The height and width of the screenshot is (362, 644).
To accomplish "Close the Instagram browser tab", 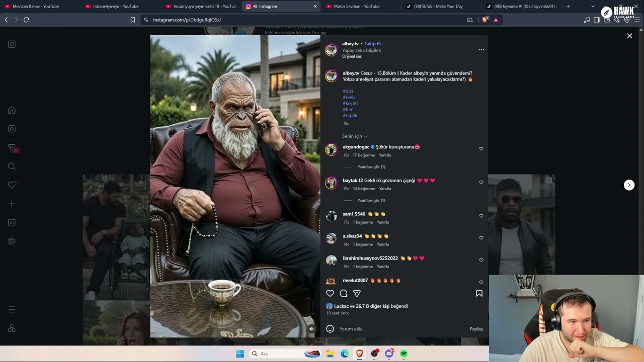I will click(x=315, y=7).
